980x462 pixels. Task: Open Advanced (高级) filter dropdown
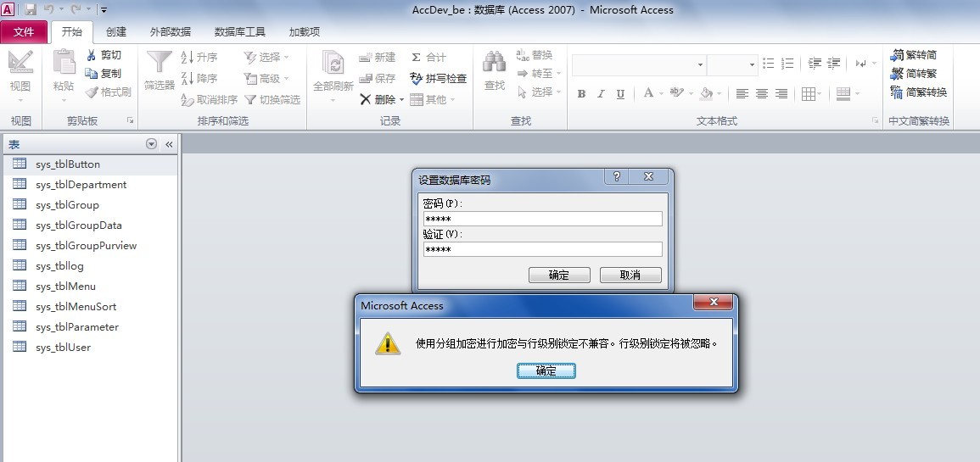coord(267,79)
